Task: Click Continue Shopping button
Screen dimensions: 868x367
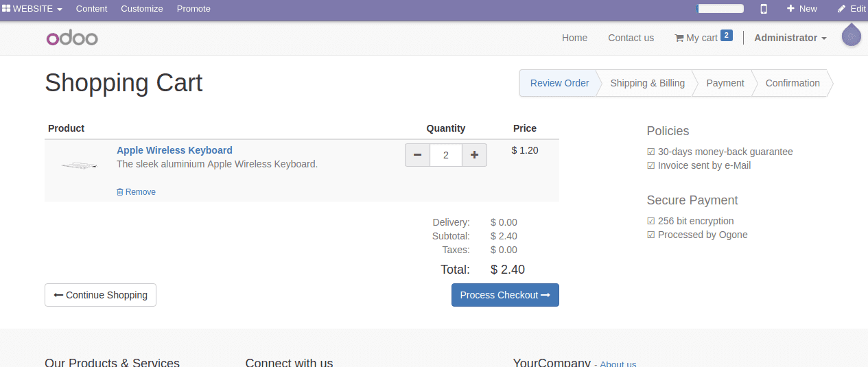Action: [x=100, y=295]
